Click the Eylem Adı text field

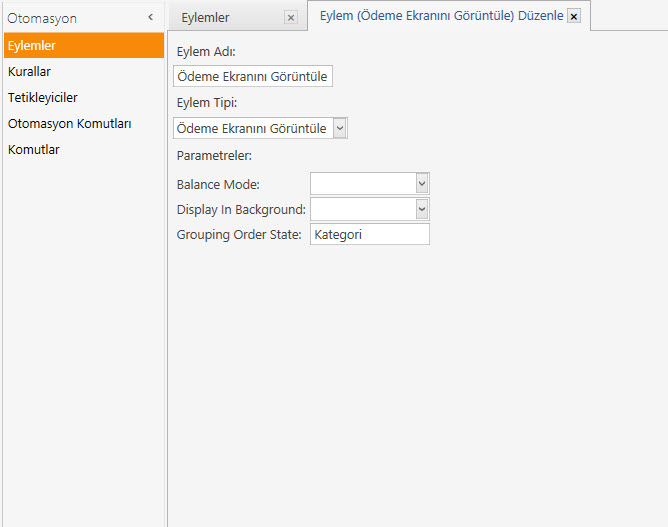252,77
